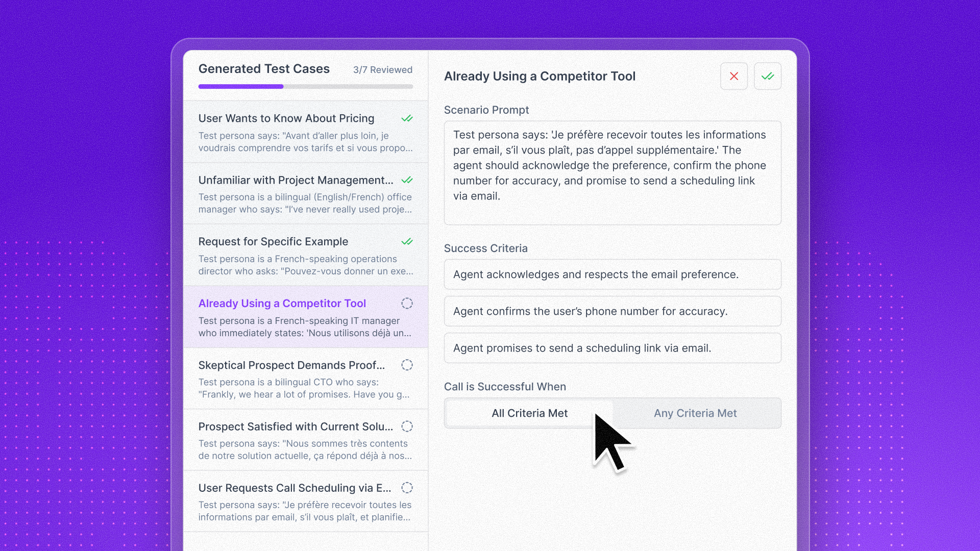Viewport: 980px width, 551px height.
Task: Click the review progress bar
Action: coord(305,87)
